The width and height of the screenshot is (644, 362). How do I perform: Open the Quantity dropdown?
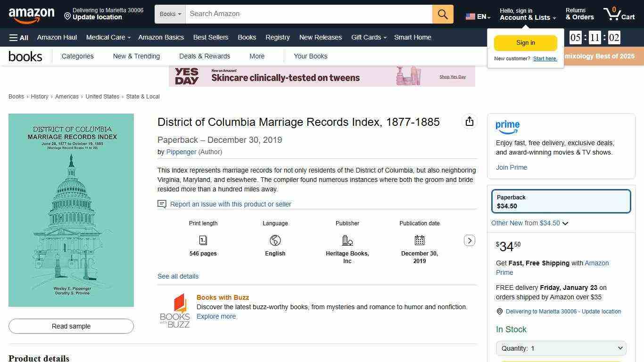coord(561,348)
